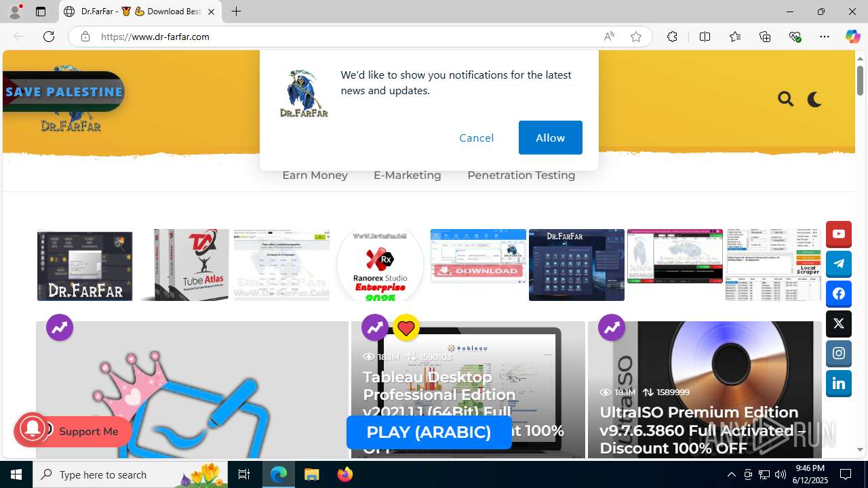
Task: Open the Tab actions menu icon
Action: (x=41, y=12)
